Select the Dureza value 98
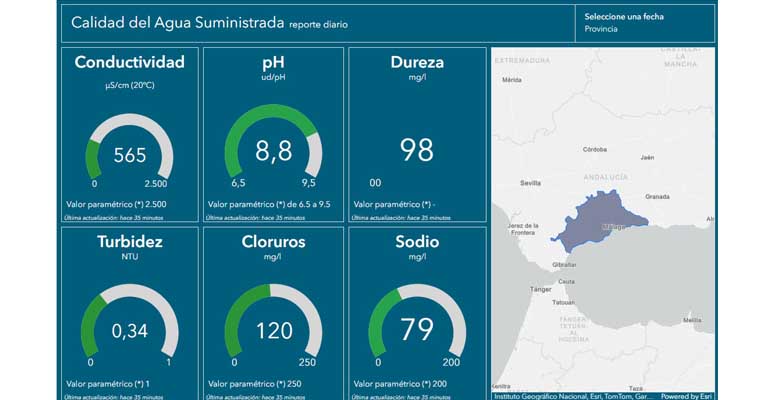Image resolution: width=770 pixels, height=400 pixels. coord(416,150)
